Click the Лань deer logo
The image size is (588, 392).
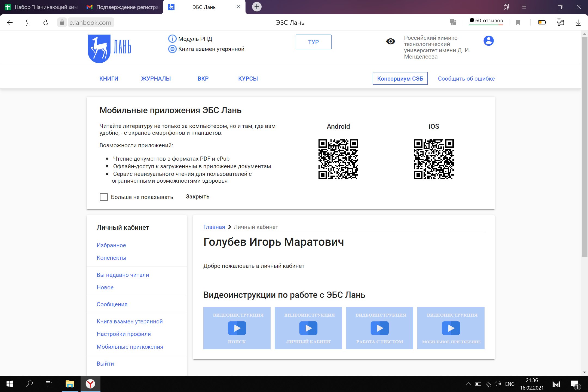pos(109,49)
